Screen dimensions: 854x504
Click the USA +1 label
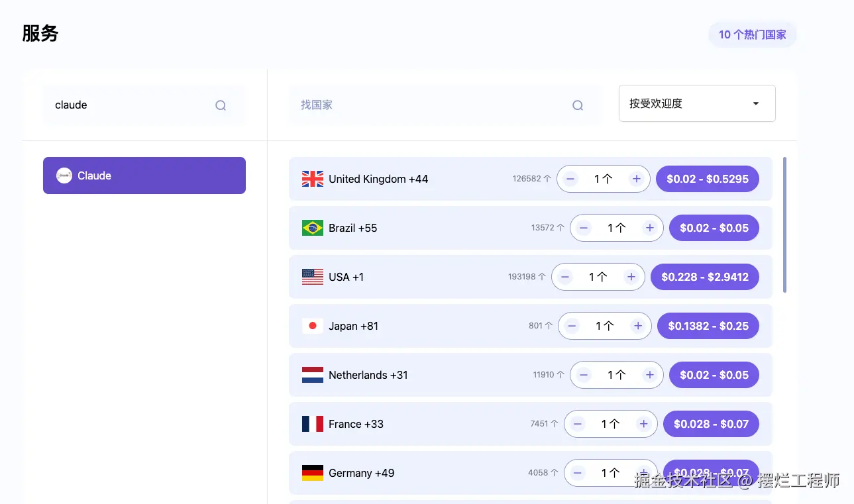[347, 277]
